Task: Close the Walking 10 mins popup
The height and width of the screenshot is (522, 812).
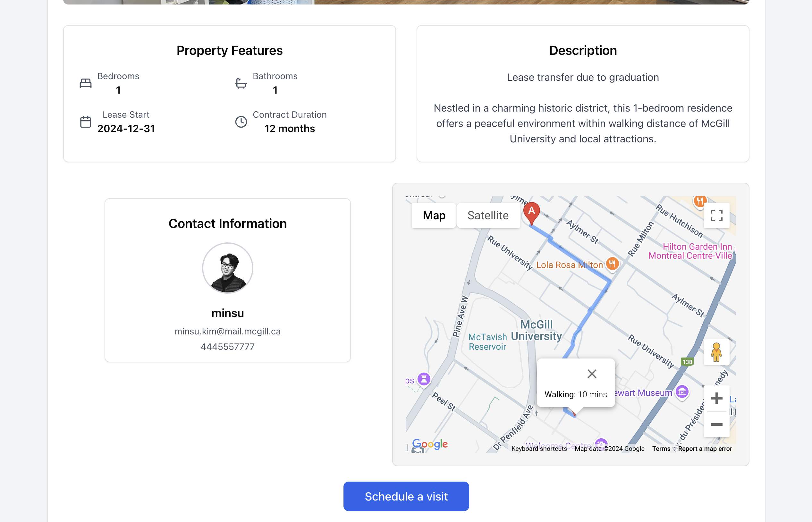Action: pos(592,374)
